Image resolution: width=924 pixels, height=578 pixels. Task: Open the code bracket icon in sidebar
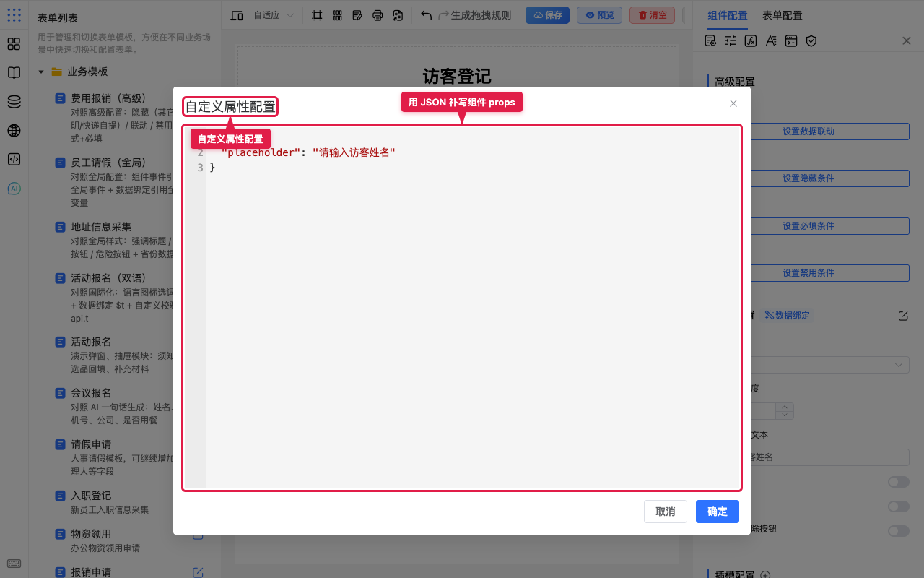click(14, 160)
